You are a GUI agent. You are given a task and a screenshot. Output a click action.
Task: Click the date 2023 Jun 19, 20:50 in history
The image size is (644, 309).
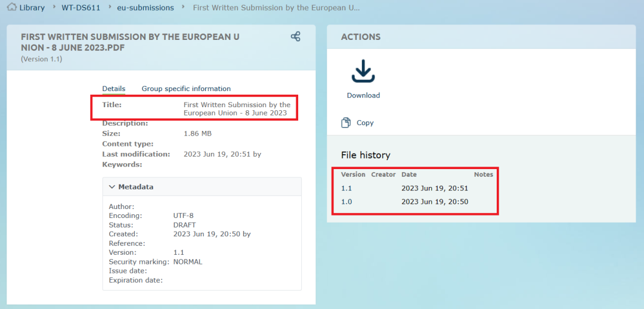point(435,202)
